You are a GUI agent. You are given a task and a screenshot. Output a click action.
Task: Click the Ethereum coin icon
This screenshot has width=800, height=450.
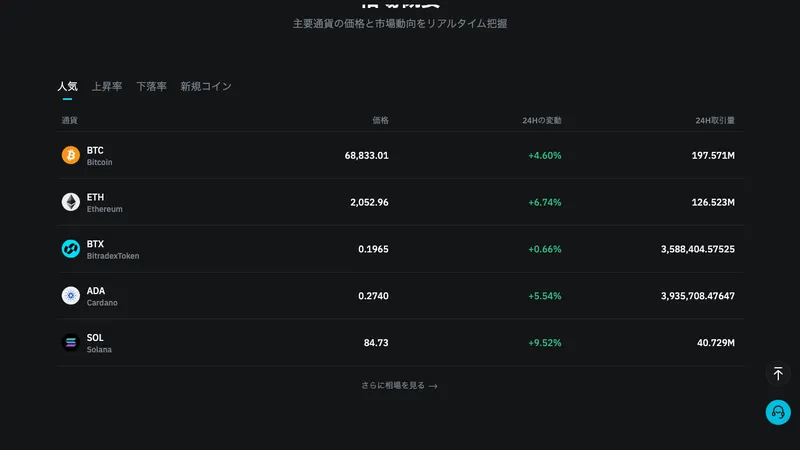[x=70, y=202]
